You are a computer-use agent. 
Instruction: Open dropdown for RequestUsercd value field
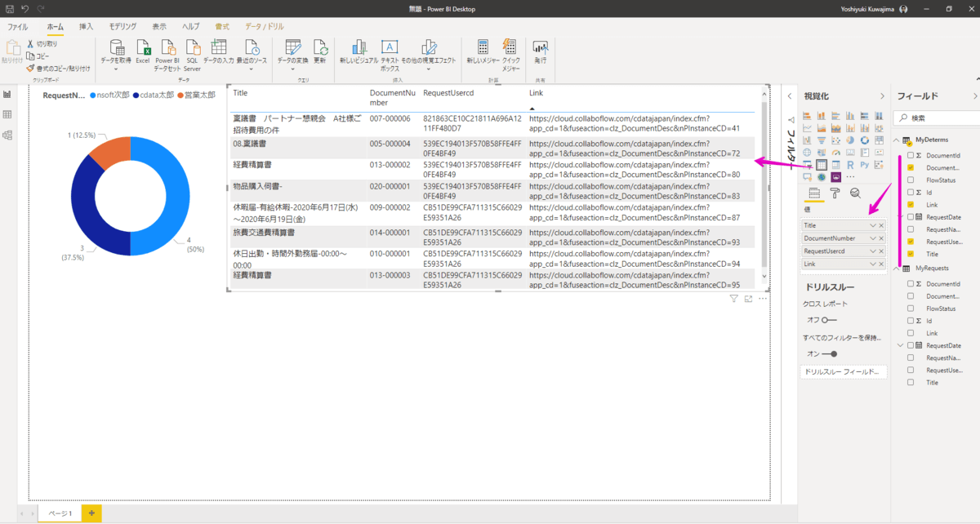tap(873, 251)
